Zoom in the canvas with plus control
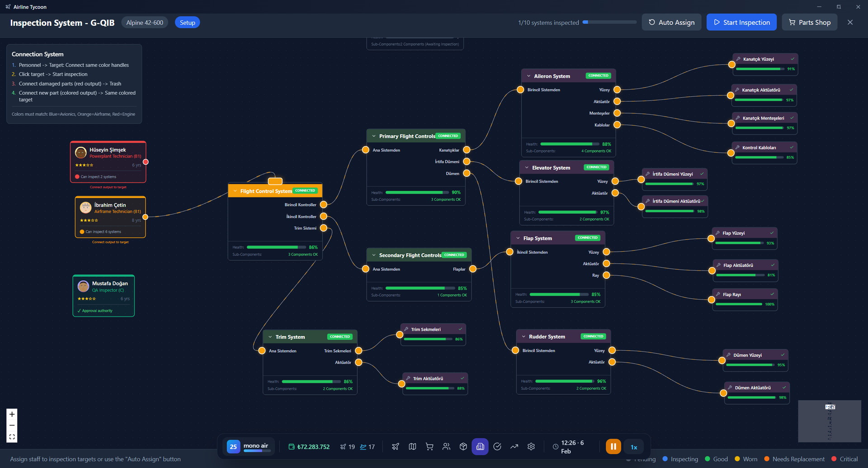This screenshot has height=468, width=868. click(x=12, y=414)
